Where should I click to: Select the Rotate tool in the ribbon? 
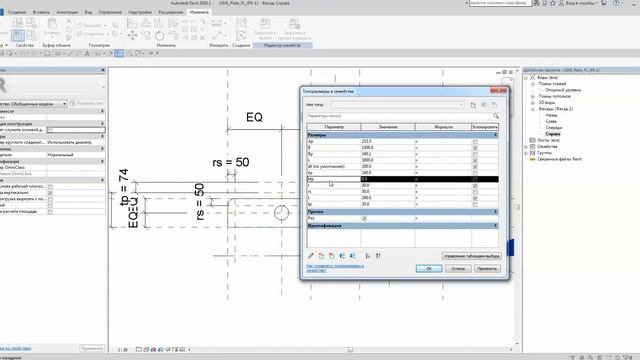coord(159,36)
